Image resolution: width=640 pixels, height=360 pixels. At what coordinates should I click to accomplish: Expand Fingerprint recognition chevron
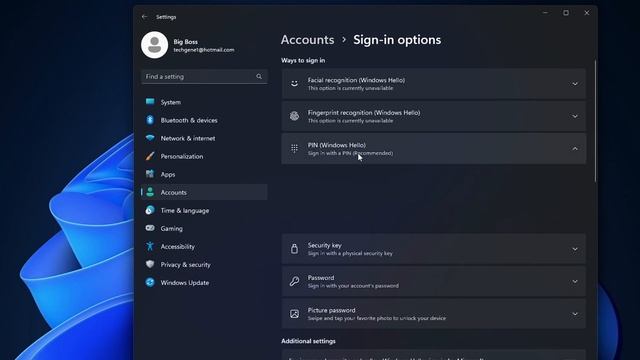click(x=575, y=116)
